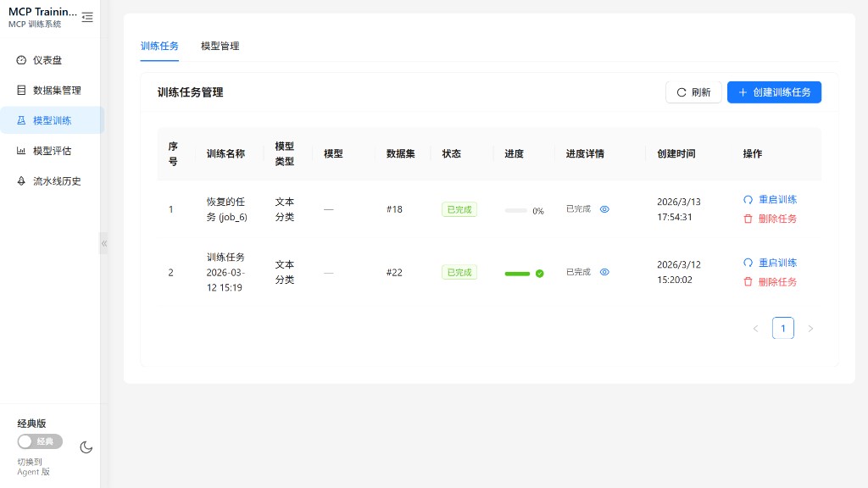
Task: Click the 模型训练 flask icon
Action: pyautogui.click(x=21, y=120)
